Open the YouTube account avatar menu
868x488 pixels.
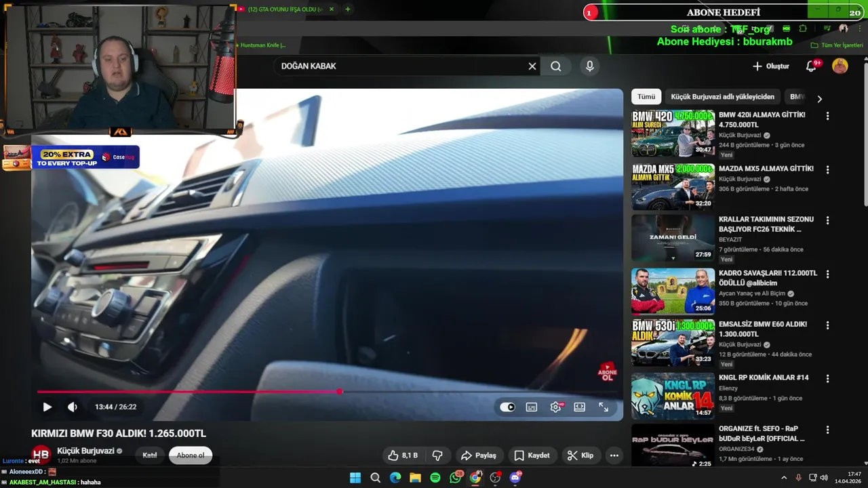840,66
